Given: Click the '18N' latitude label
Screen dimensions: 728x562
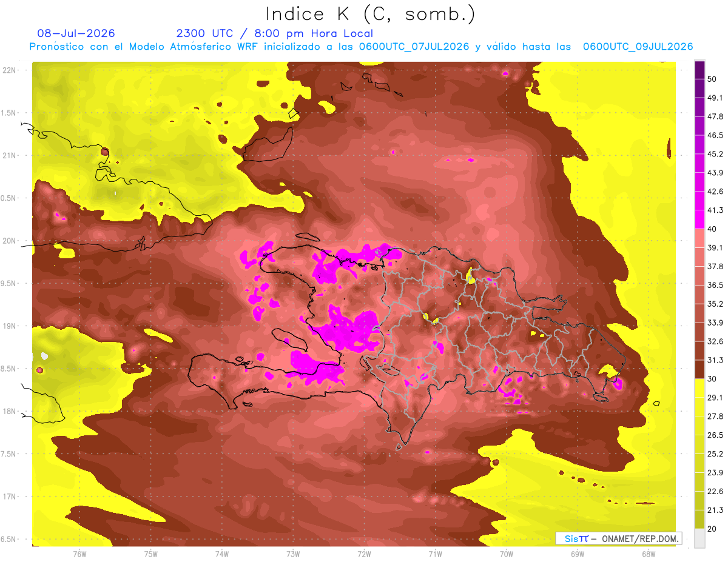Looking at the screenshot, I should coord(9,412).
